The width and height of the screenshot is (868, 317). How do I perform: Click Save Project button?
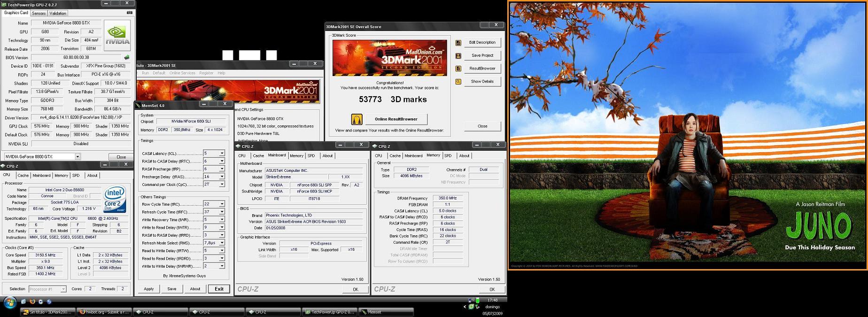tap(482, 55)
